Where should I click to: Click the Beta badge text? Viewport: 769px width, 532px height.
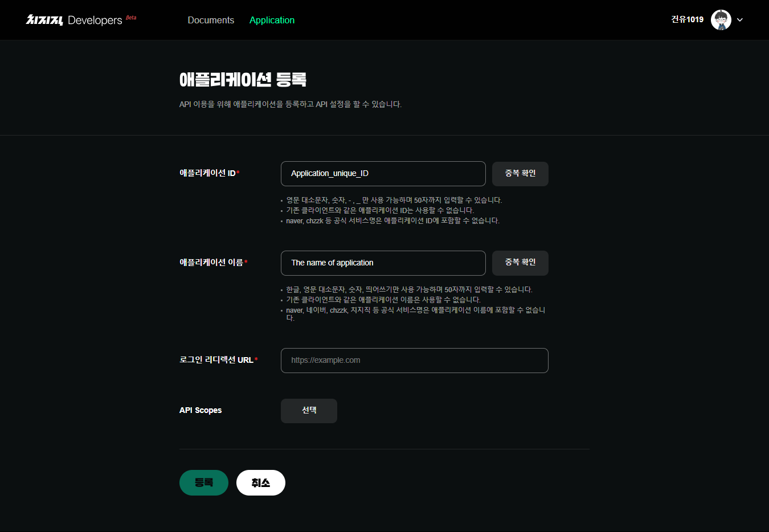pyautogui.click(x=131, y=18)
